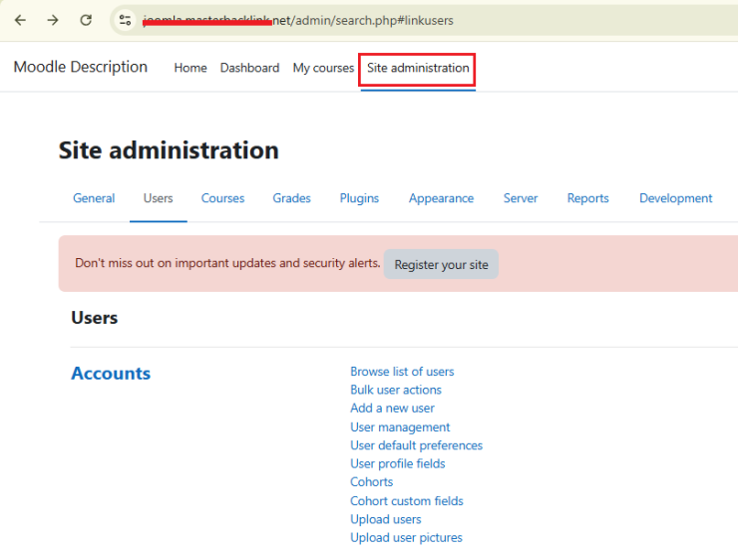Click the Users section heading

click(x=94, y=318)
